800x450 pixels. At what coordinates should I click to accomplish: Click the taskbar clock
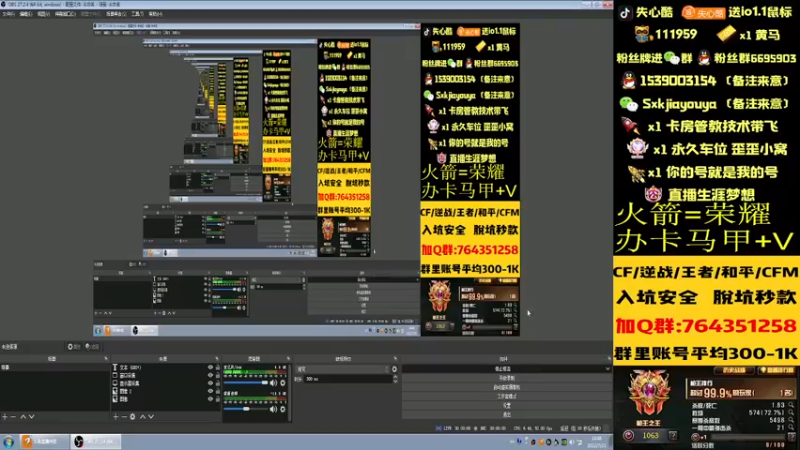[x=596, y=442]
